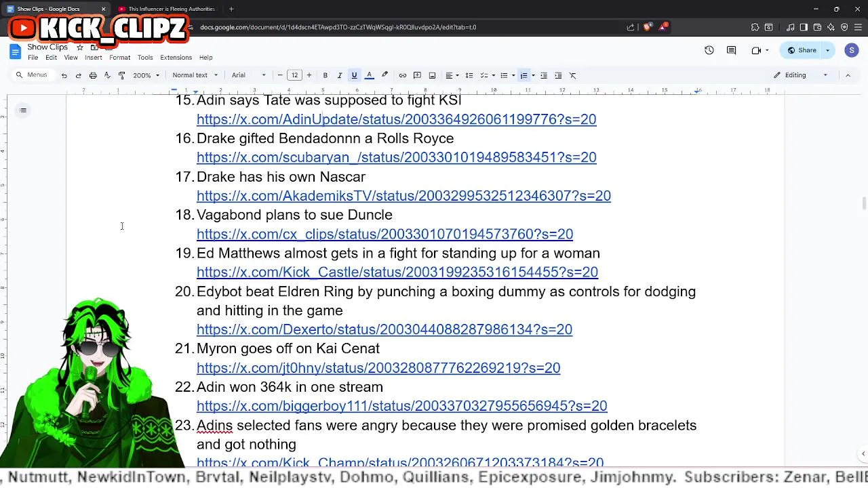Click the Undo arrow in Docs toolbar
Screen dimensions: 868x488
click(x=64, y=75)
